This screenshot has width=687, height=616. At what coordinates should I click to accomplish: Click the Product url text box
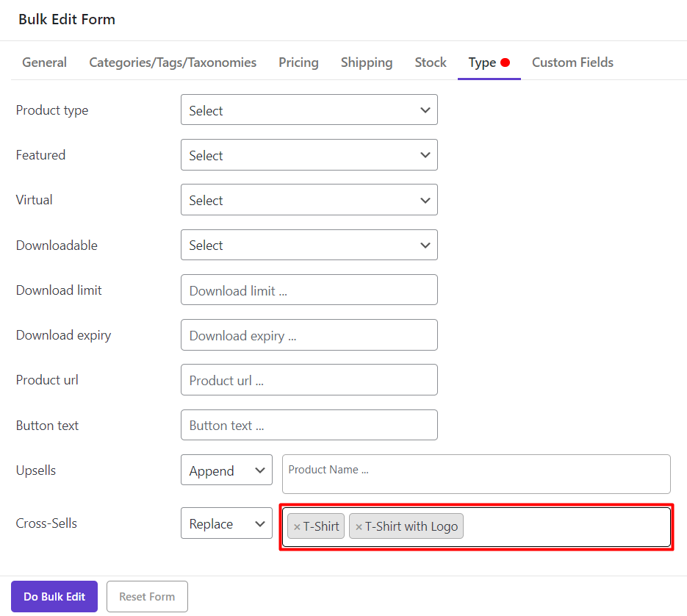click(x=309, y=380)
